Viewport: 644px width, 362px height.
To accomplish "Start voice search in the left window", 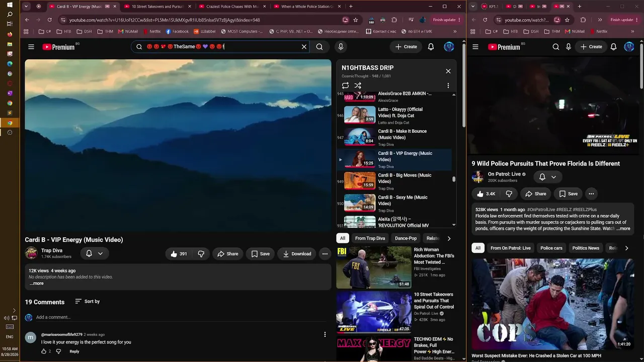I will click(x=341, y=47).
